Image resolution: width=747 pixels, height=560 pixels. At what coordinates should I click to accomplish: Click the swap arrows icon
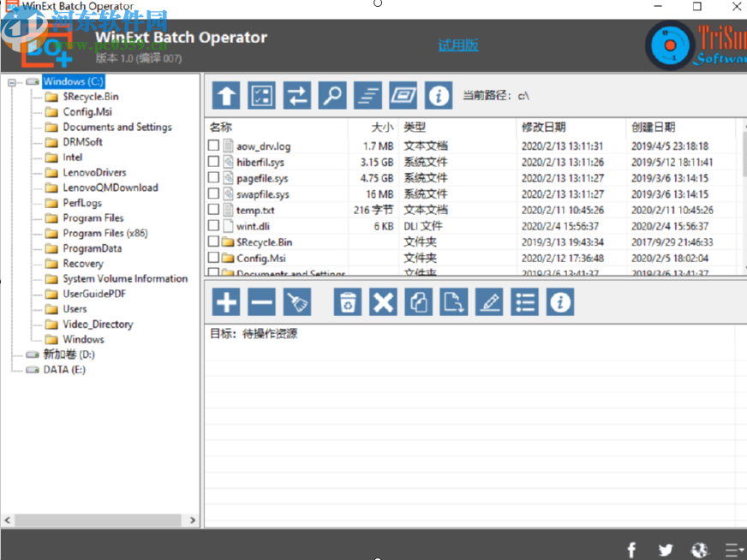click(297, 95)
